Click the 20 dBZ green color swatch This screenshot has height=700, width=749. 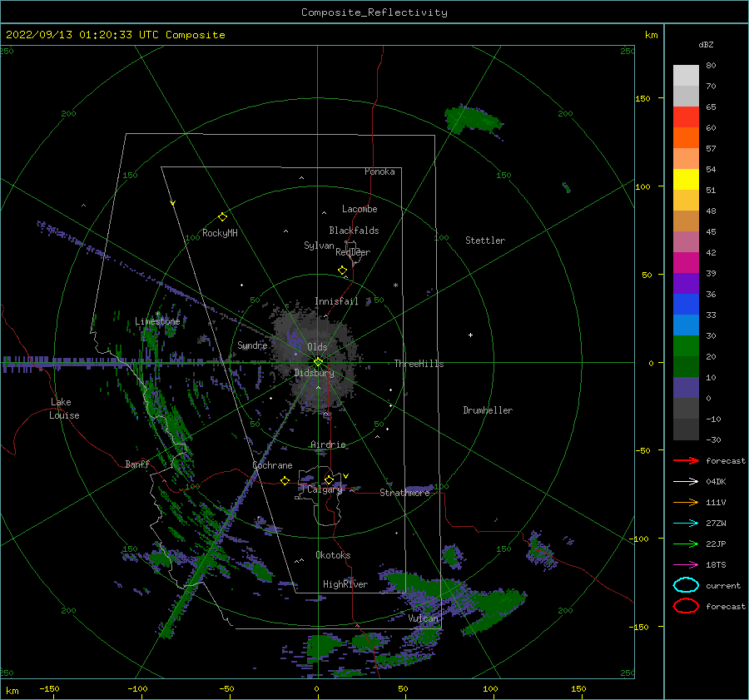point(686,346)
